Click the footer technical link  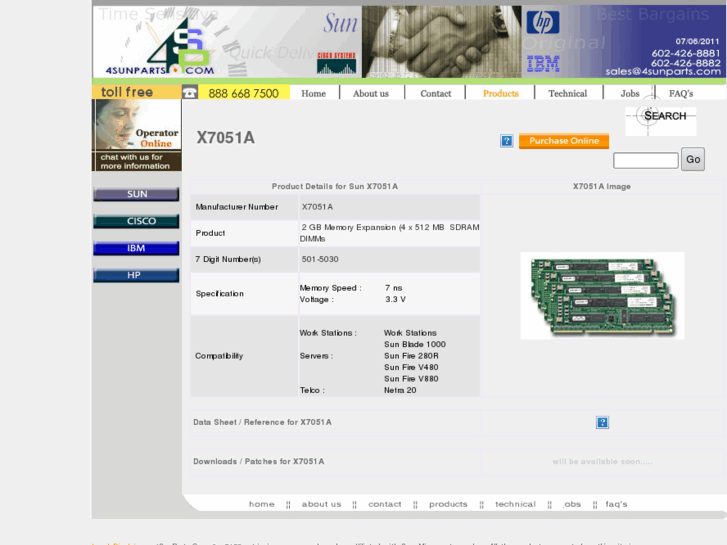515,504
